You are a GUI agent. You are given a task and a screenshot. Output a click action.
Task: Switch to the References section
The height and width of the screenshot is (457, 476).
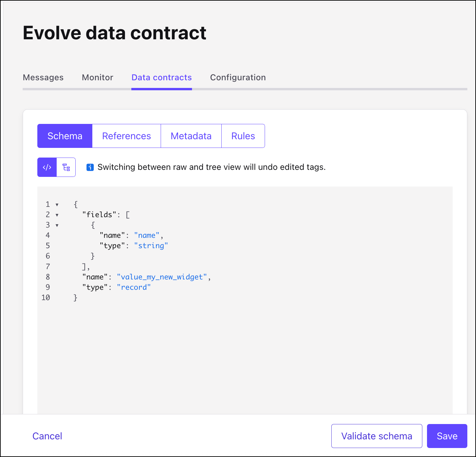(126, 136)
